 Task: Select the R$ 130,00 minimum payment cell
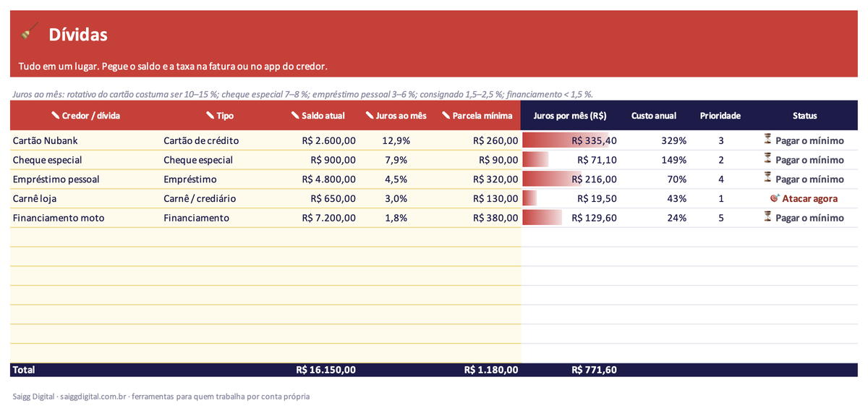[477, 198]
